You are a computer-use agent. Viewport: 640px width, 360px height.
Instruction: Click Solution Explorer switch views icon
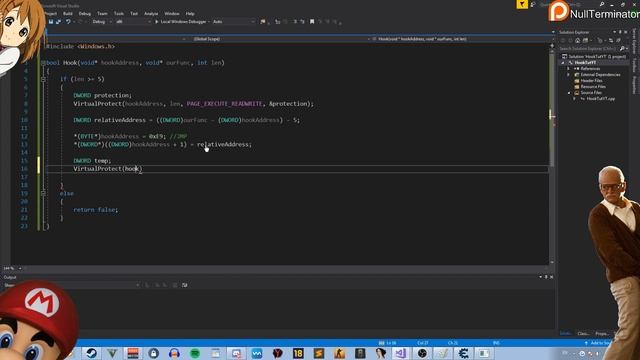586,40
